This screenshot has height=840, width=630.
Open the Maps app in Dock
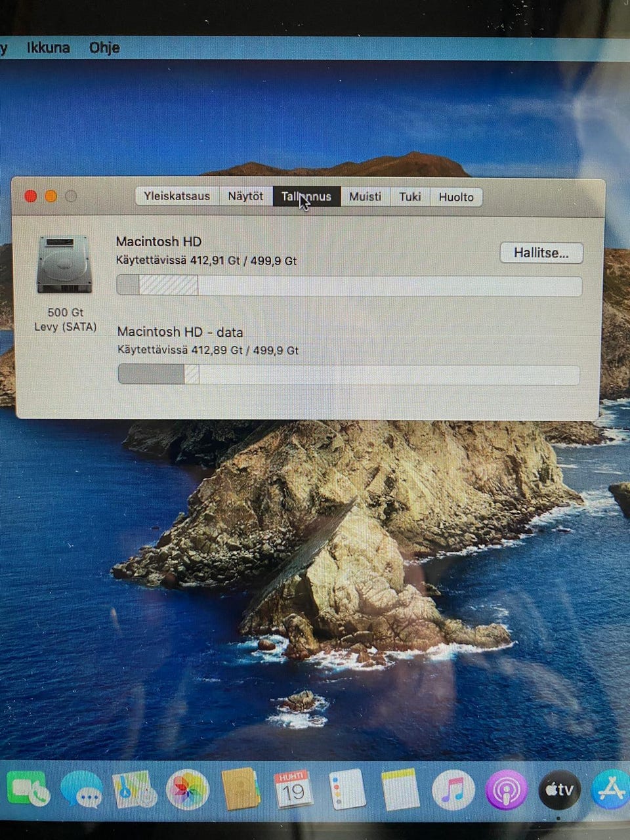point(135,789)
